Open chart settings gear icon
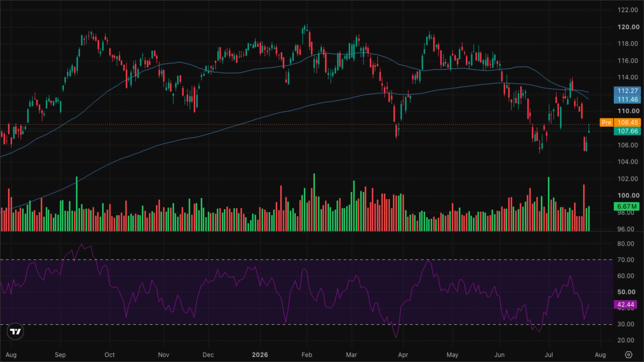This screenshot has width=644, height=362. point(628,355)
